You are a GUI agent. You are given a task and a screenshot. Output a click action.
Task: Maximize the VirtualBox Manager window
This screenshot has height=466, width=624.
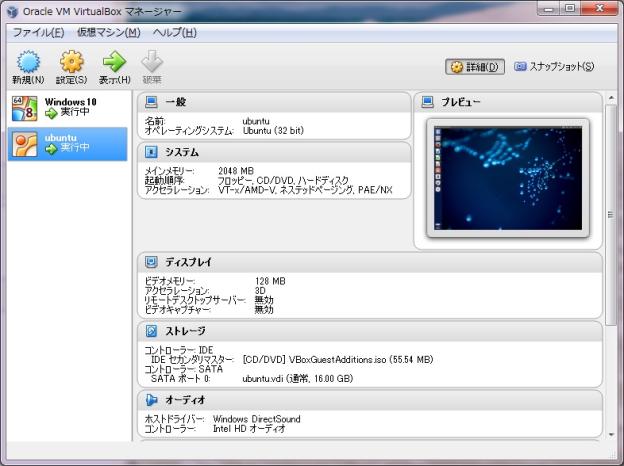click(570, 9)
